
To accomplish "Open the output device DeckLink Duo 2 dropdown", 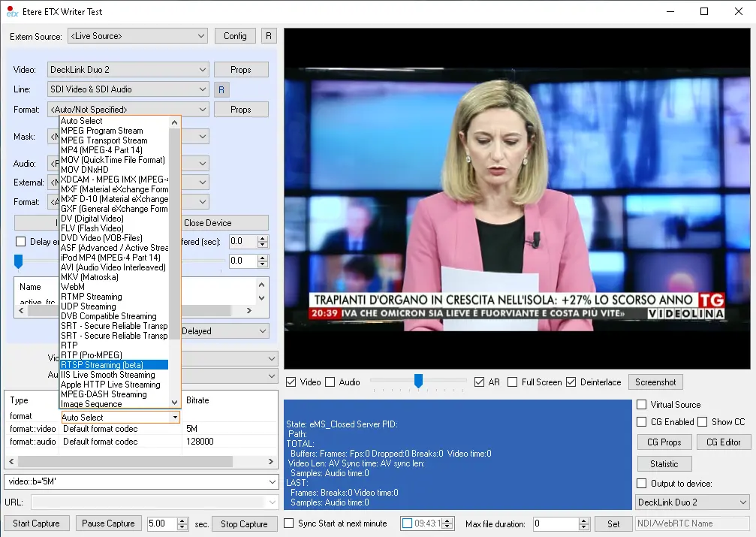I will pyautogui.click(x=691, y=502).
